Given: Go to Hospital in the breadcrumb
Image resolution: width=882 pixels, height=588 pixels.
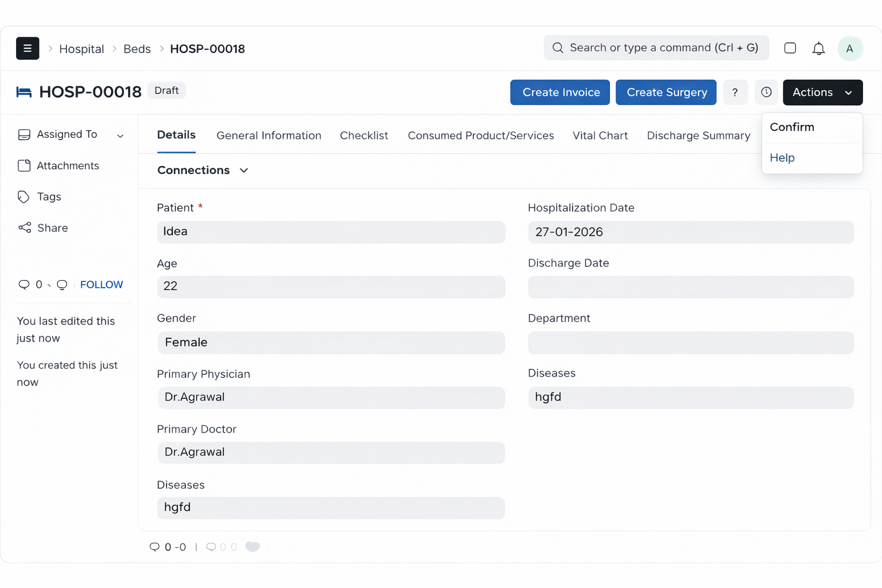Looking at the screenshot, I should point(82,49).
